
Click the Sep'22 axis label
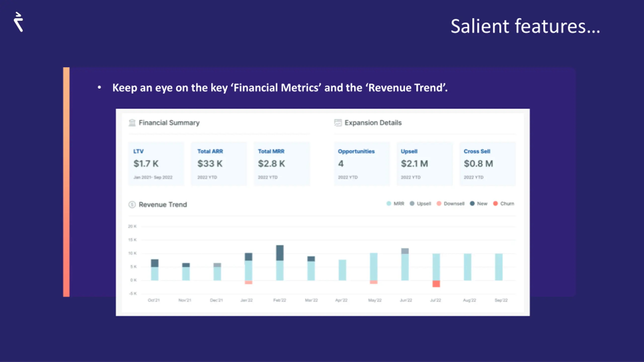tap(501, 300)
